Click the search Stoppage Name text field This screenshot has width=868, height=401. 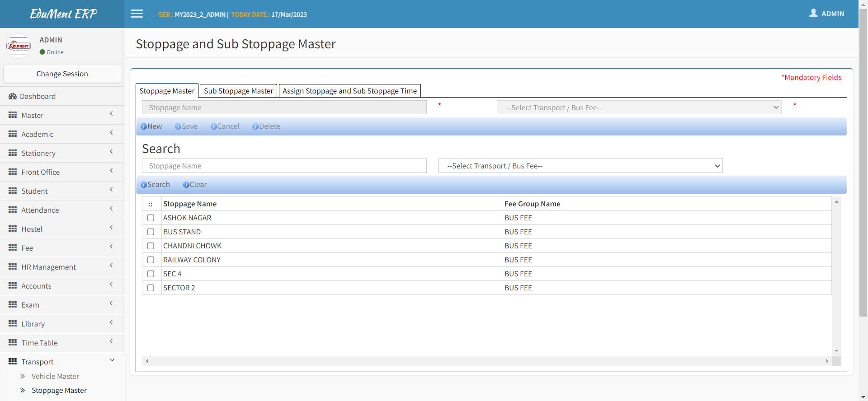(284, 166)
